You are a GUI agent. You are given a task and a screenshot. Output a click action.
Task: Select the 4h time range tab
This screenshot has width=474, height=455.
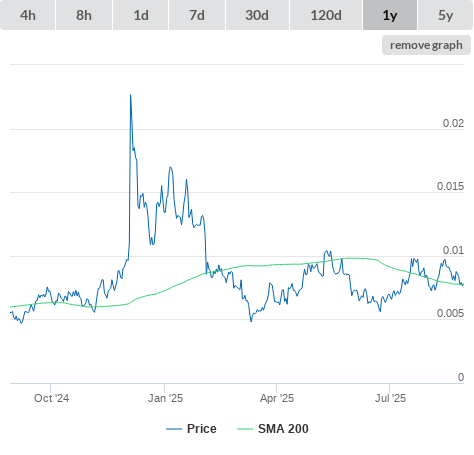point(28,15)
